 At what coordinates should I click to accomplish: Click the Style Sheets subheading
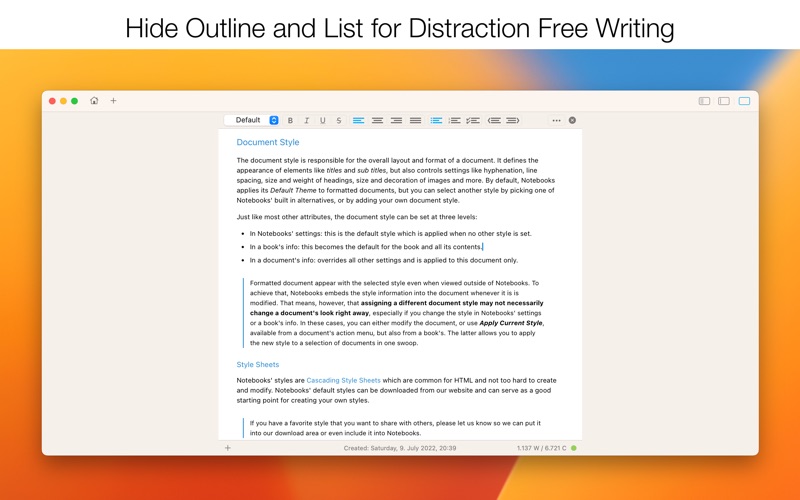[x=258, y=364]
